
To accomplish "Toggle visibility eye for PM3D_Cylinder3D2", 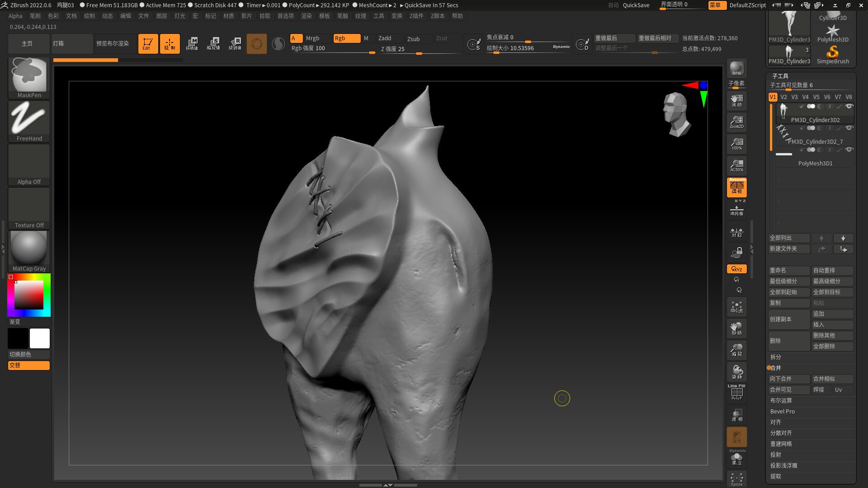I will (x=849, y=106).
